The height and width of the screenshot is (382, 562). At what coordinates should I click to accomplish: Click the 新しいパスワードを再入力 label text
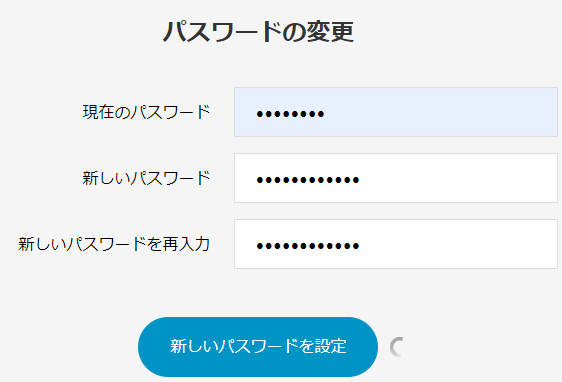114,244
